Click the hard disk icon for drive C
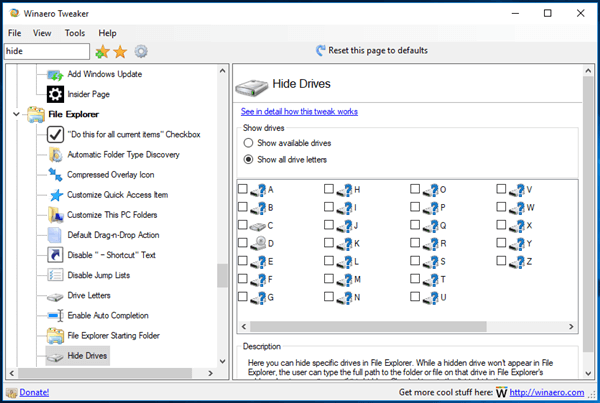 pyautogui.click(x=258, y=226)
